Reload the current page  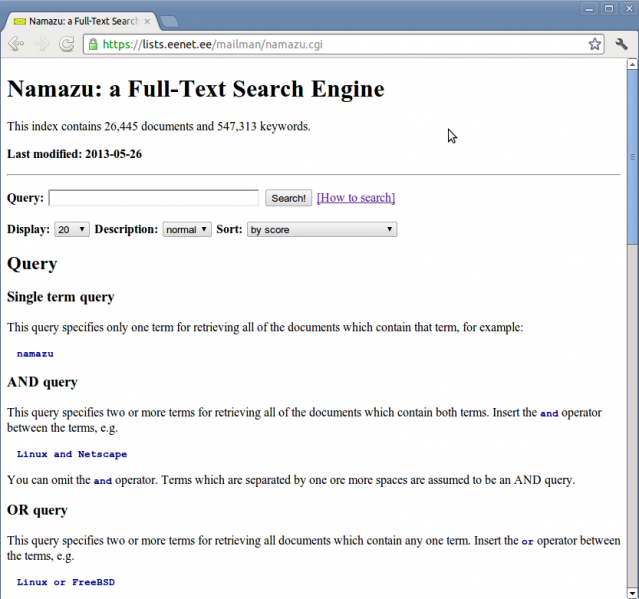(x=67, y=44)
